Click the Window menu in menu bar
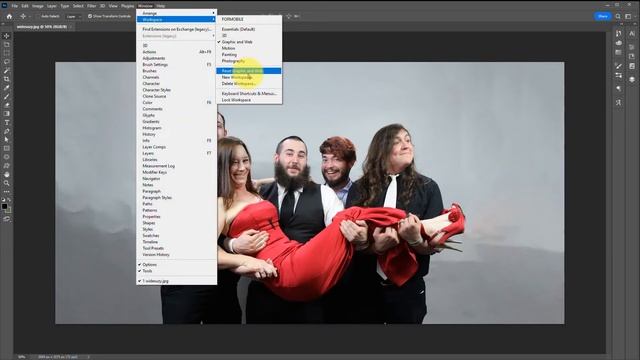The image size is (640, 360). 145,6
